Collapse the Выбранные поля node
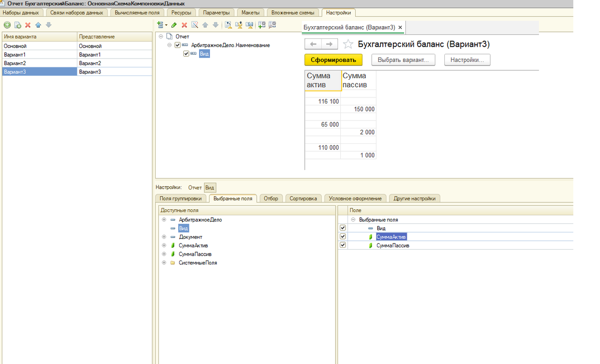 [353, 220]
